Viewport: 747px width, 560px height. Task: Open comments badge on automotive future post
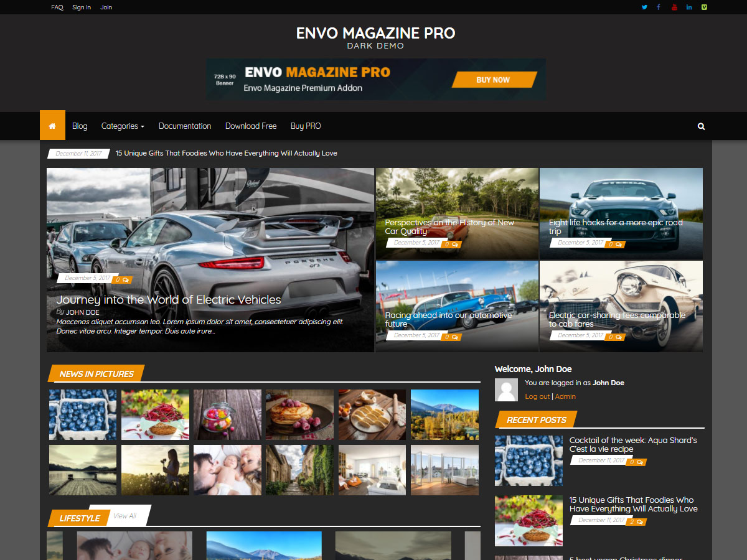pos(451,337)
